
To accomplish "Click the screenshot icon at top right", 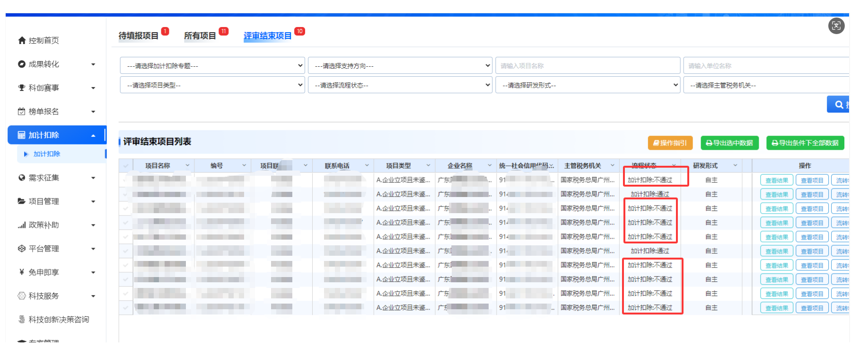I will coord(836,26).
